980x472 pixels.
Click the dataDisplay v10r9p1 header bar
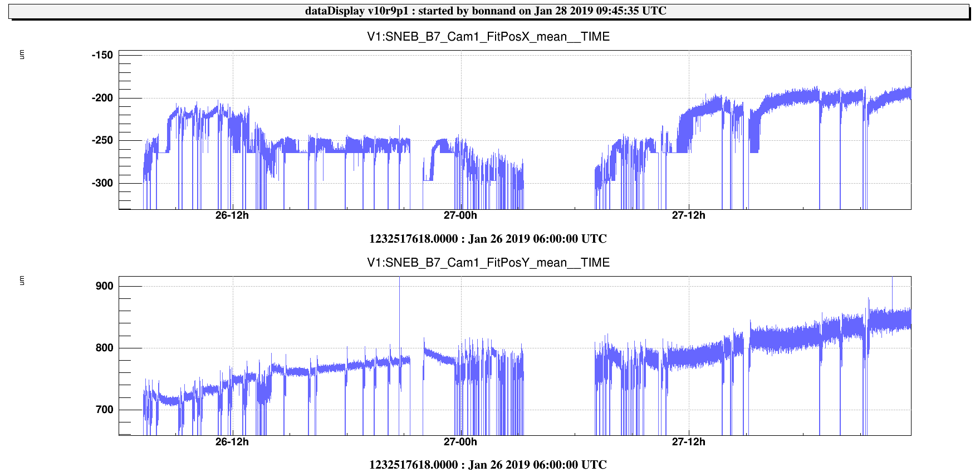489,11
